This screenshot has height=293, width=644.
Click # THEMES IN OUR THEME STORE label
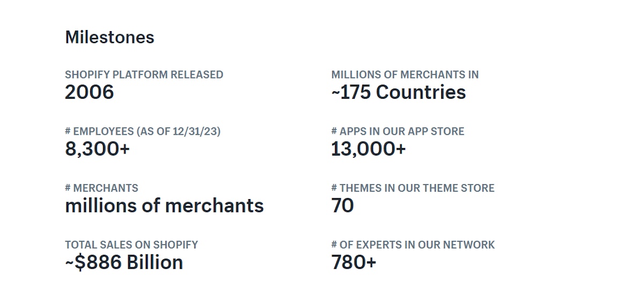(413, 188)
